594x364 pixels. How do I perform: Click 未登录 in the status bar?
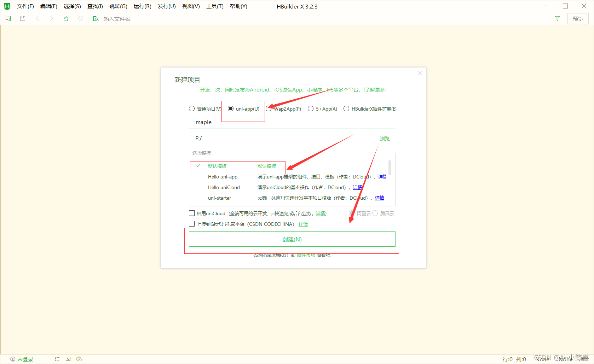tap(25, 359)
